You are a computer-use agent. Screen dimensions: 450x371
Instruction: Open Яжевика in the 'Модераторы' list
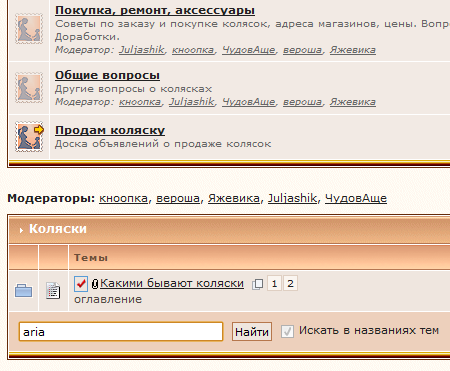[234, 198]
